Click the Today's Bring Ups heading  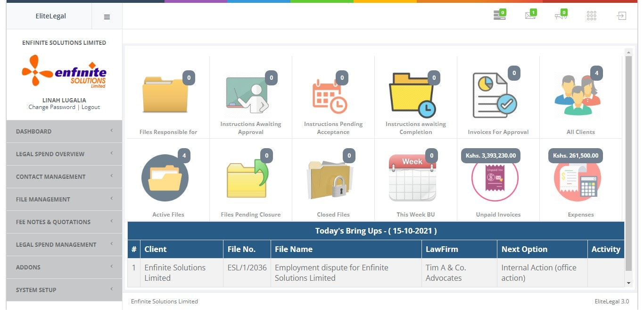376,231
